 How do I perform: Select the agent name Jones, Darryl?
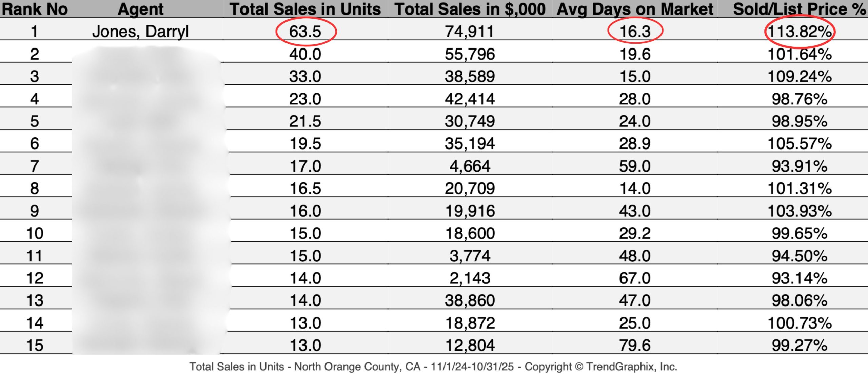[x=140, y=32]
